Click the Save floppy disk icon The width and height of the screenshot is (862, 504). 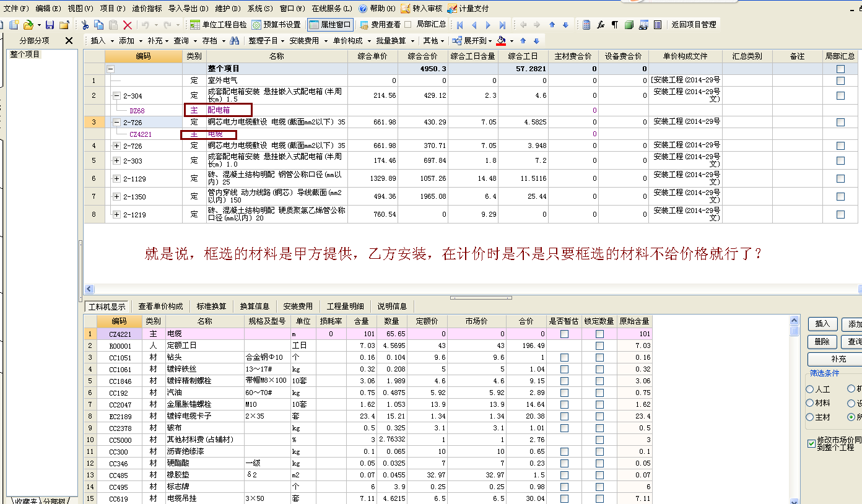pos(50,25)
